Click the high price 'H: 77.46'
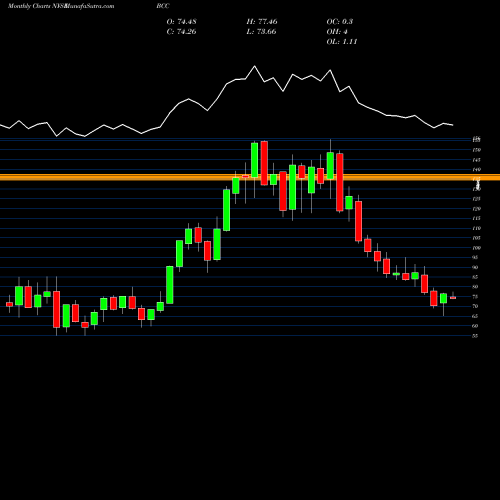Screen dimensions: 500x500 262,22
